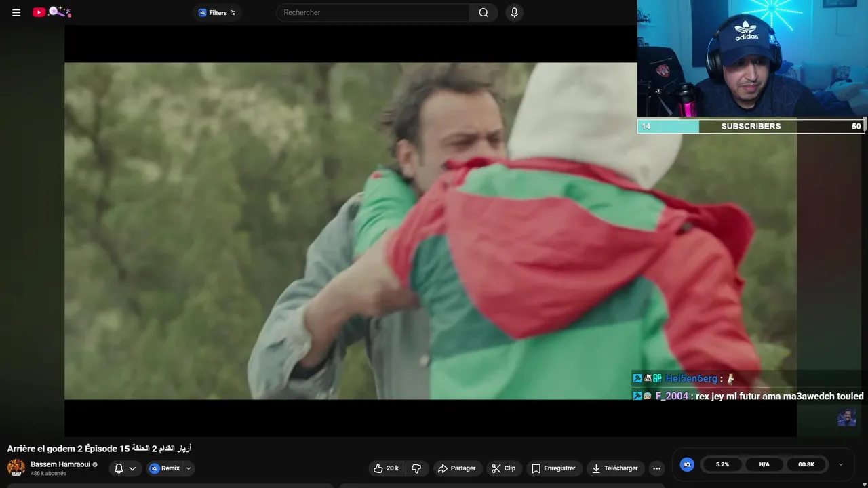The image size is (868, 488).
Task: Click the magnifier search button
Action: pos(484,12)
